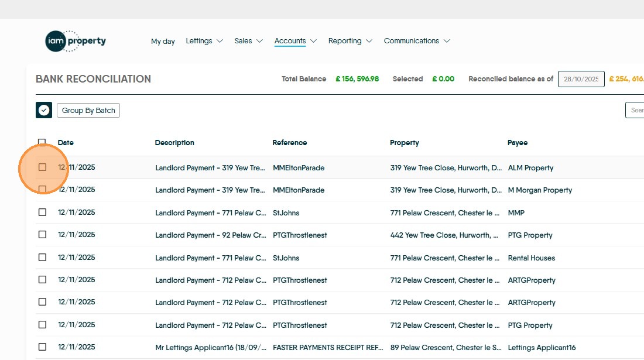The height and width of the screenshot is (360, 644).
Task: Click the Group By Batch button
Action: 88,110
